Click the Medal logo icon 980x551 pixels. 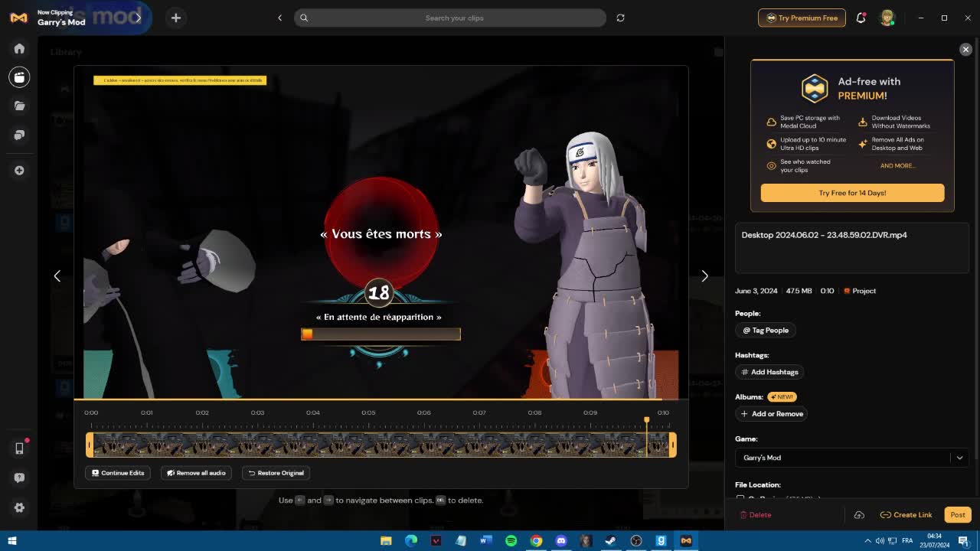(x=19, y=18)
